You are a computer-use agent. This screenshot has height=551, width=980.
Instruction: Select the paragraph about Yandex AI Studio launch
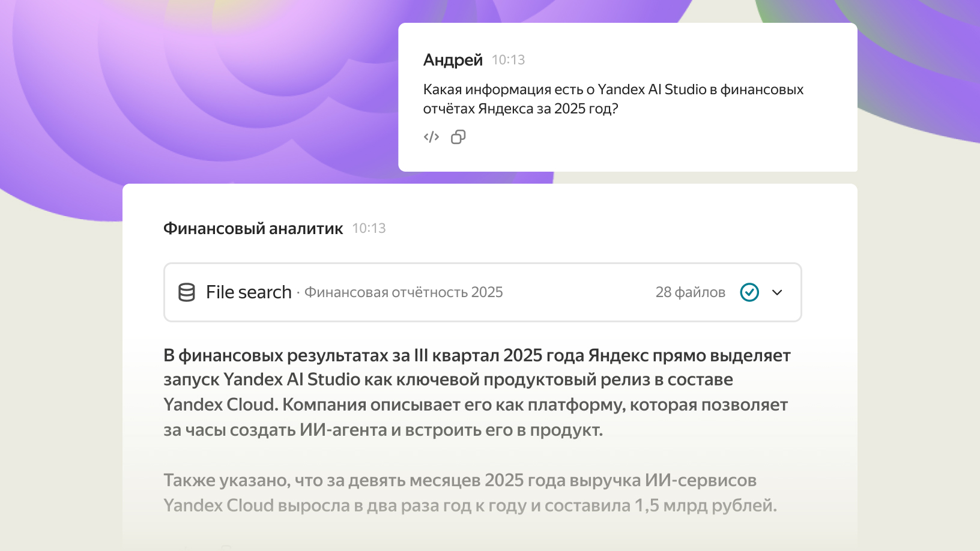[x=477, y=392]
